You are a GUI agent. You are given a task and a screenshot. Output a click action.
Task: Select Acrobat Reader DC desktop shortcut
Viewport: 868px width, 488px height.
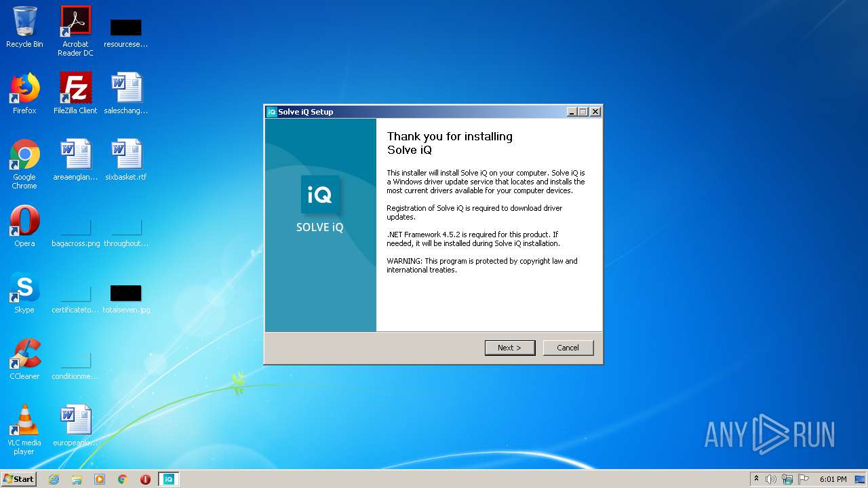point(75,31)
